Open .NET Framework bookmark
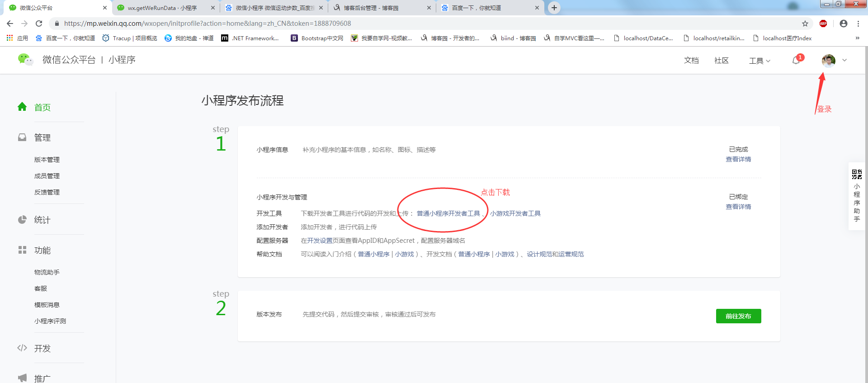 (250, 38)
